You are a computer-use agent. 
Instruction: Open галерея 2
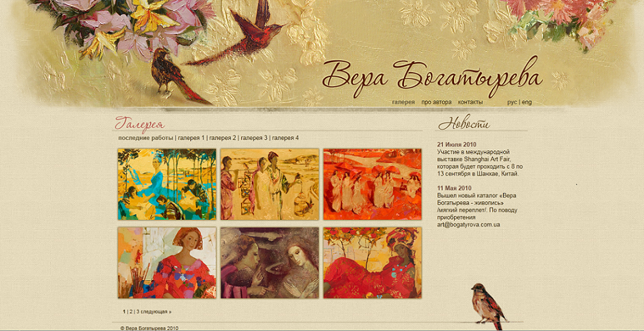(x=222, y=138)
